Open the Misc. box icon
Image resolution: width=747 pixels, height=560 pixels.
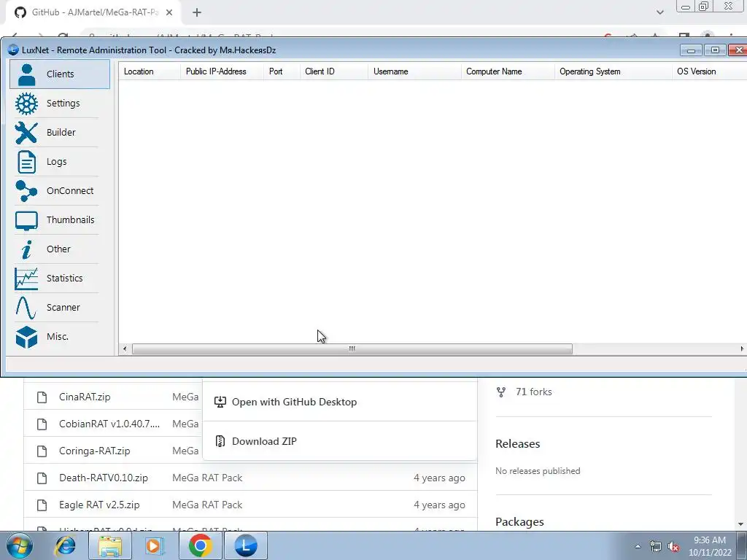[x=26, y=337]
